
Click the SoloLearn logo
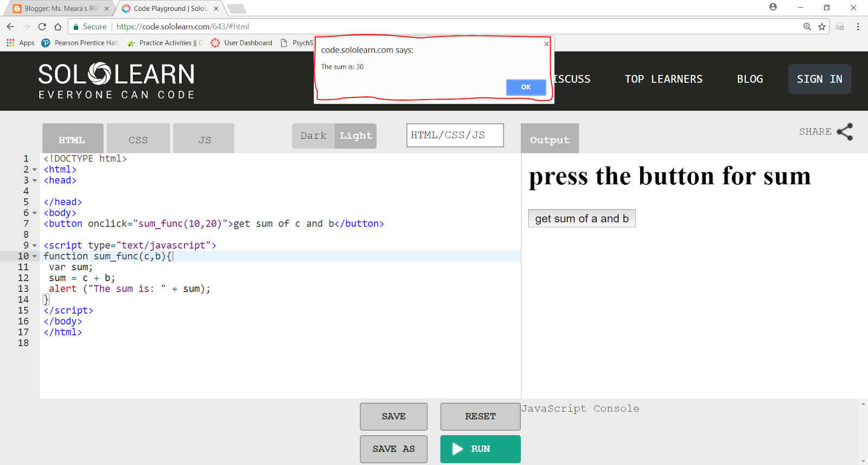coord(116,81)
